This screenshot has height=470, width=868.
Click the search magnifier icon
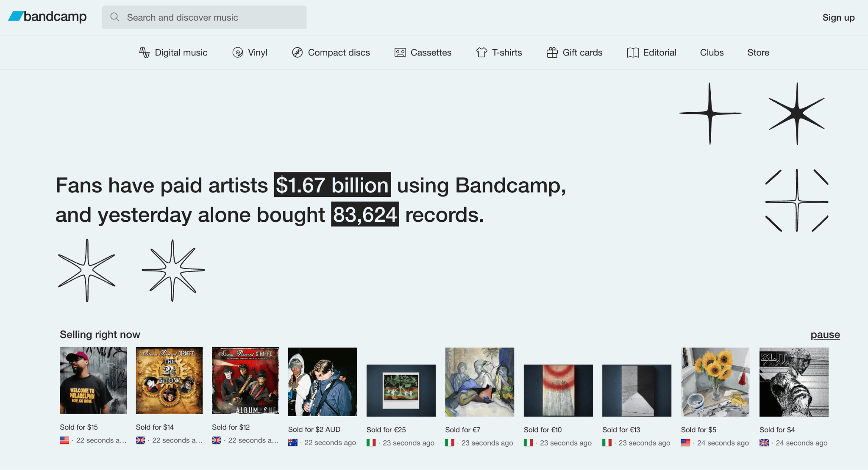point(114,17)
